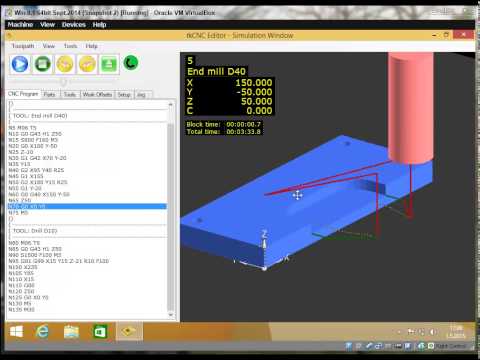Click the program list scroll-down arrow
Image resolution: width=480 pixels, height=360 pixels.
171,315
